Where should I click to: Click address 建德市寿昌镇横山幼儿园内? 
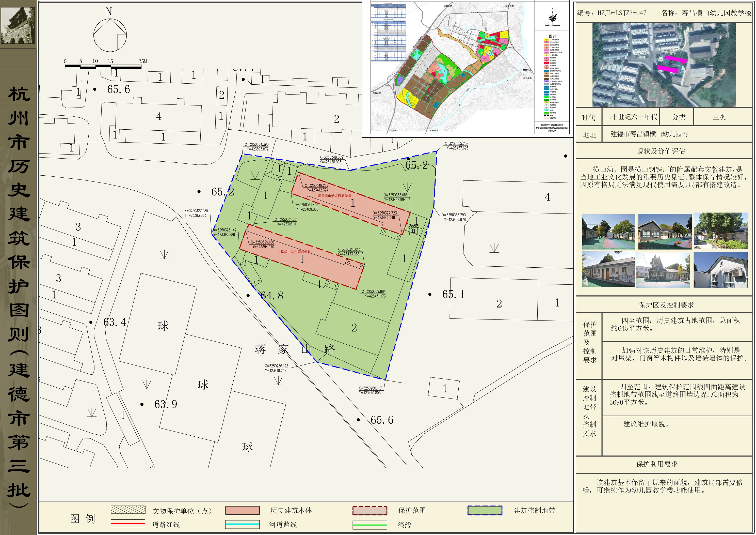click(649, 134)
